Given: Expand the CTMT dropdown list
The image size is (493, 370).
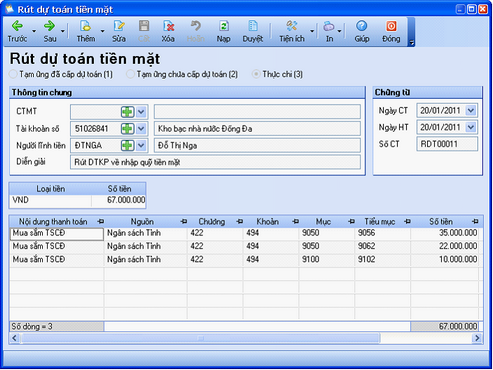Looking at the screenshot, I should [141, 112].
